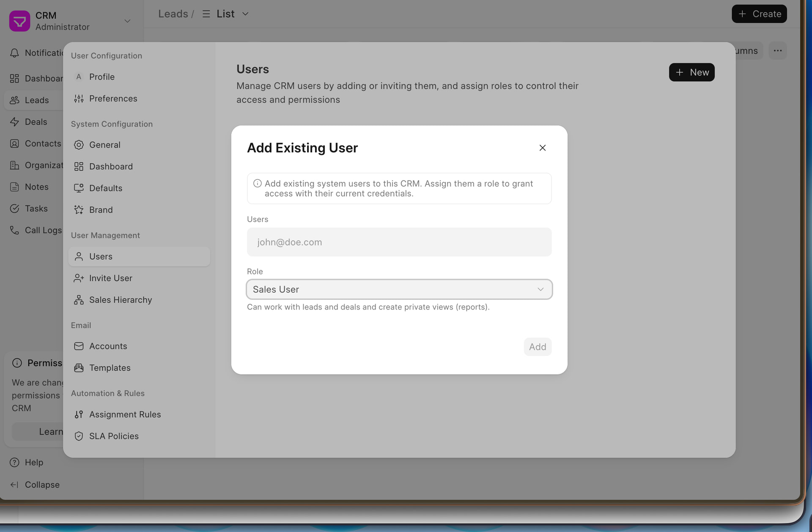Open the Notifications bell icon

(x=14, y=53)
